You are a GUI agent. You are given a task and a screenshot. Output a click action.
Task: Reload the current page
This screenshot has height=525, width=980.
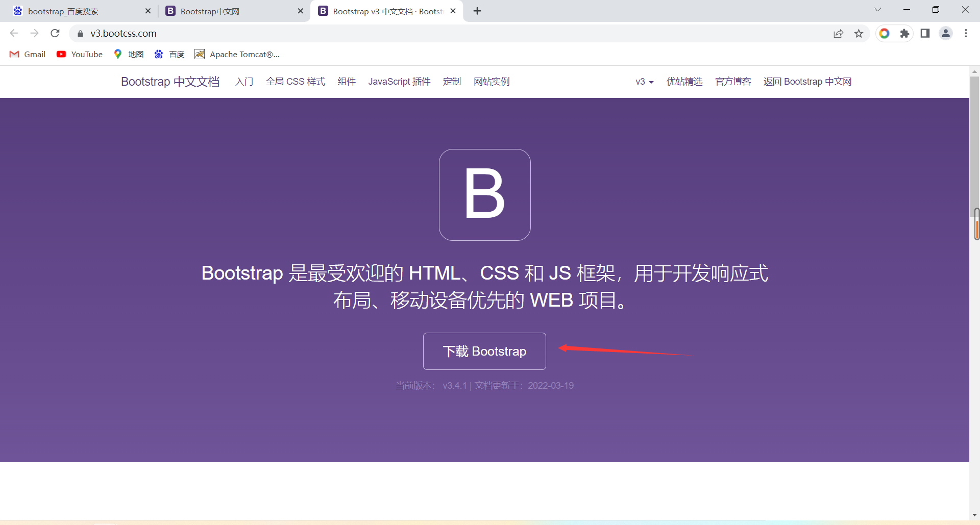55,33
